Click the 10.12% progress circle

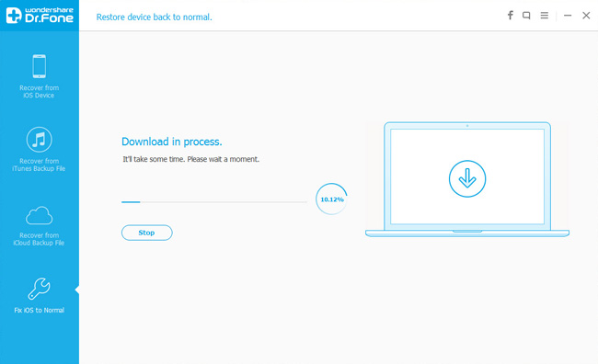(332, 199)
